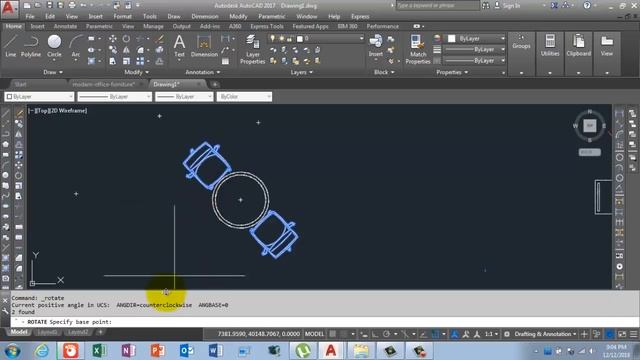The height and width of the screenshot is (360, 640).
Task: Open the Groups panel
Action: coord(521,42)
